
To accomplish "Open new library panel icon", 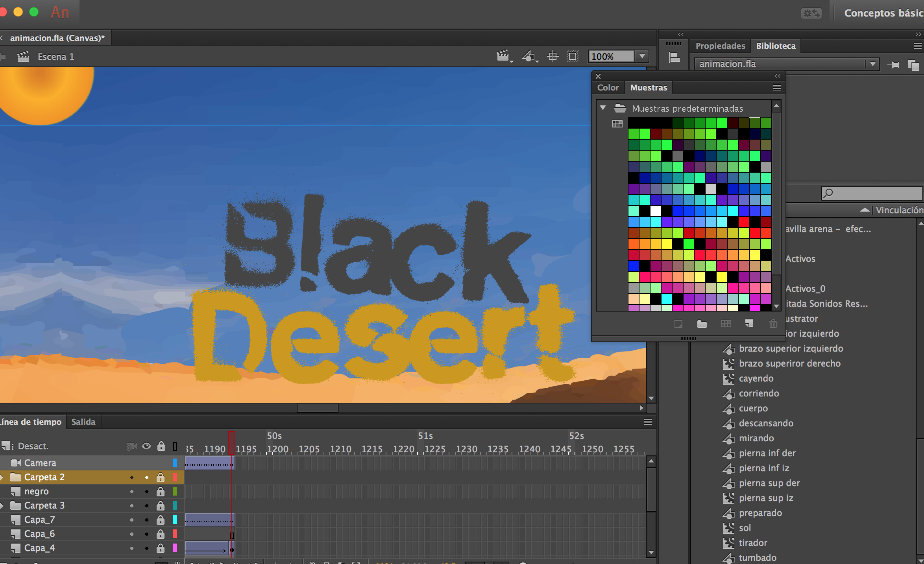I will pos(913,65).
